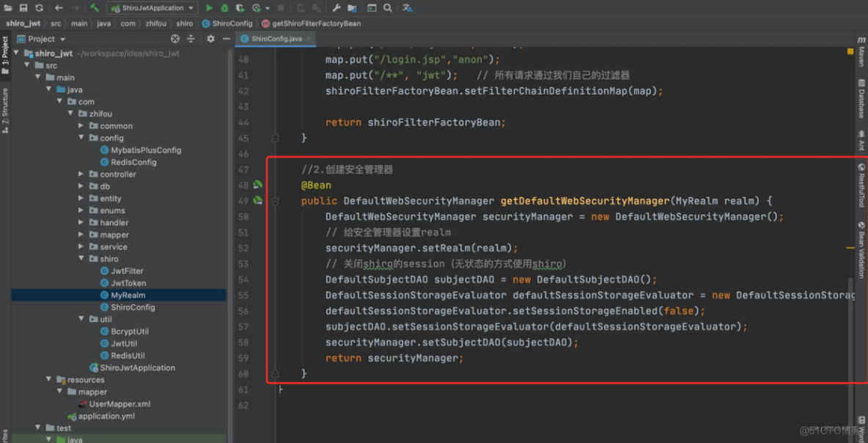Click the Spring bean gutter icon on line 48

257,185
